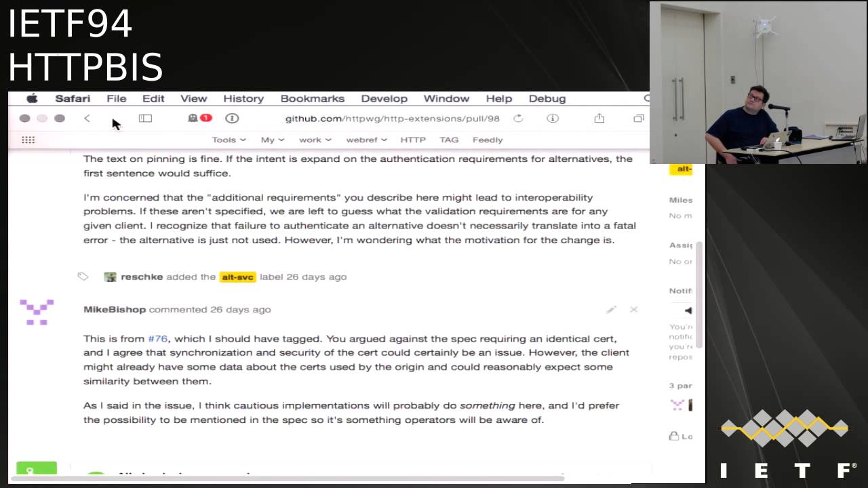Expand the Tools favorites folder

[x=229, y=140]
